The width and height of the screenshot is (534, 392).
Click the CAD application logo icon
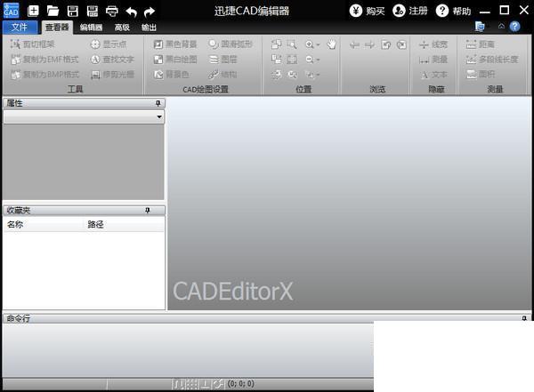(x=11, y=11)
